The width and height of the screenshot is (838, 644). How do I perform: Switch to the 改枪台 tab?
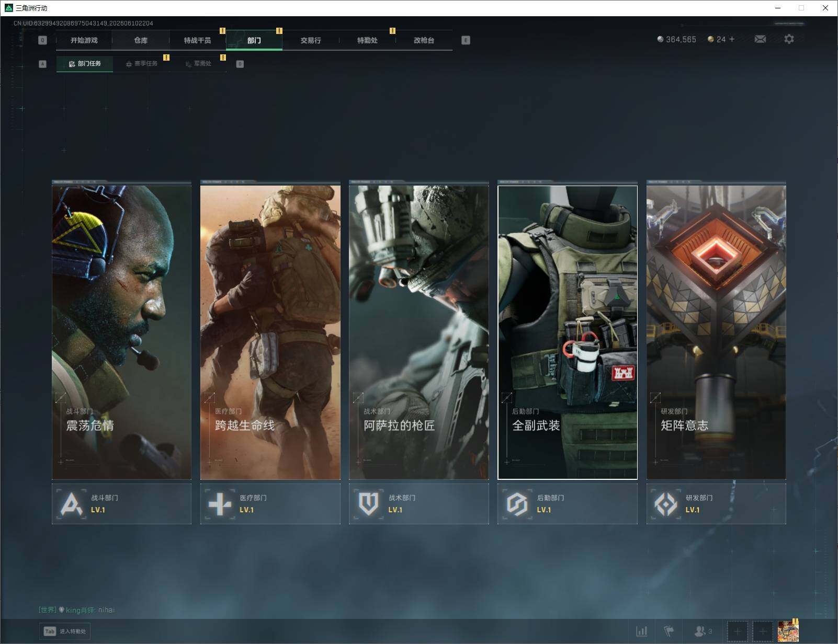424,40
